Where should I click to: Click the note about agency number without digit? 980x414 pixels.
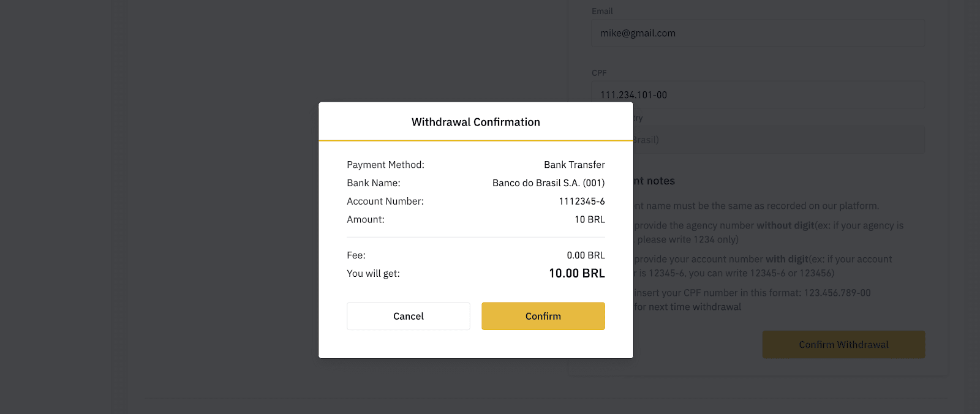[x=769, y=232]
